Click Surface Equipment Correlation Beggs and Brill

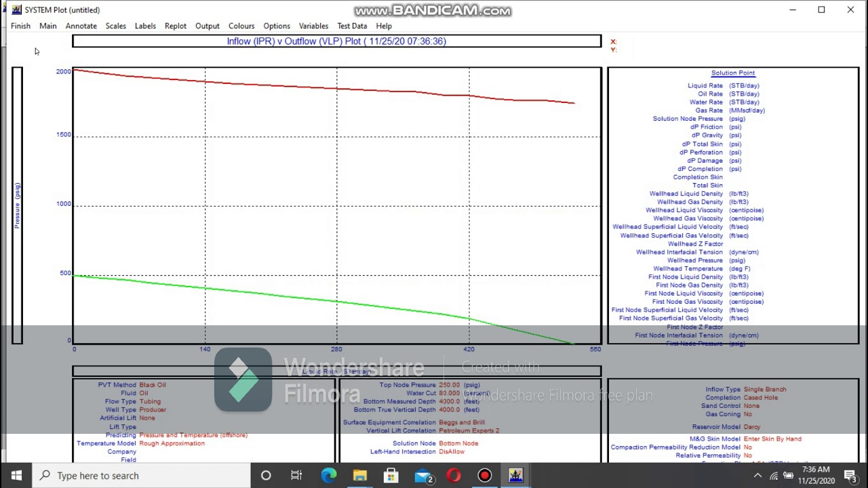coord(461,423)
